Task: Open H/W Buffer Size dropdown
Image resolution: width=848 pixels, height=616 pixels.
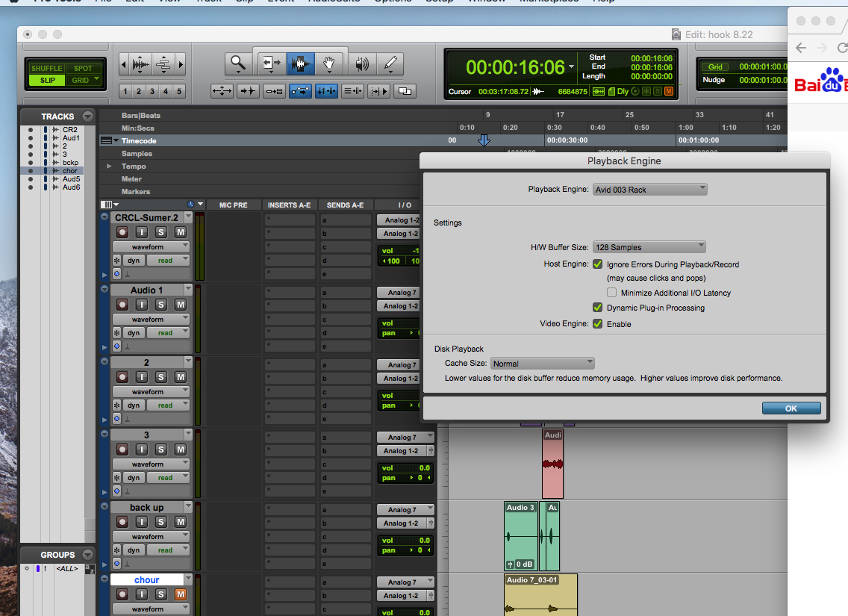Action: 649,246
